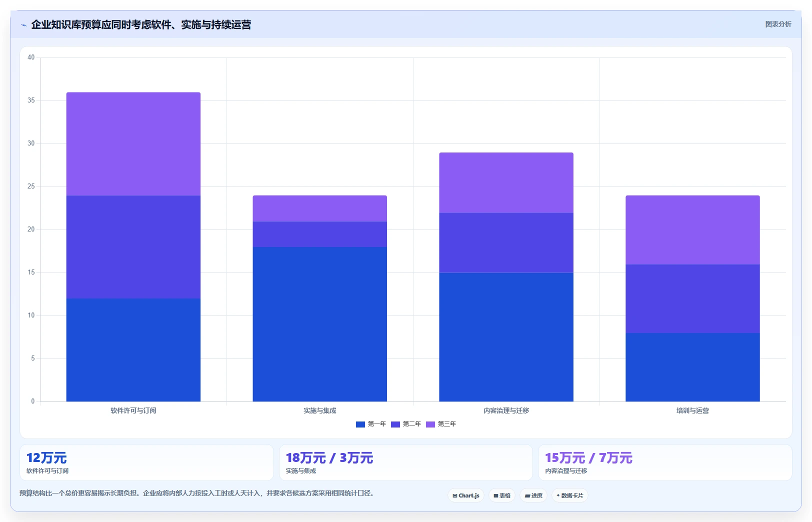The height and width of the screenshot is (522, 812).
Task: Toggle the 第二年 legend item
Action: [405, 424]
